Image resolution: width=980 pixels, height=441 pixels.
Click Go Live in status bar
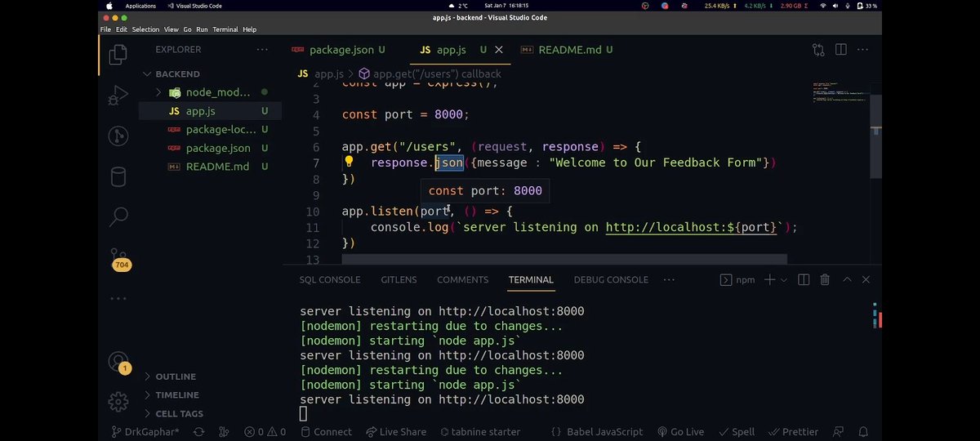[680, 431]
